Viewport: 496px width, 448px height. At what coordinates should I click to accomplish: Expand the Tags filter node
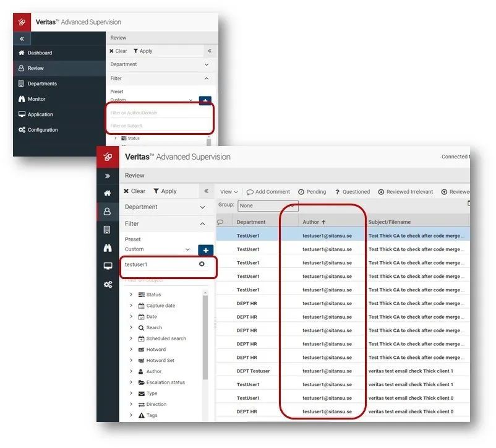131,415
